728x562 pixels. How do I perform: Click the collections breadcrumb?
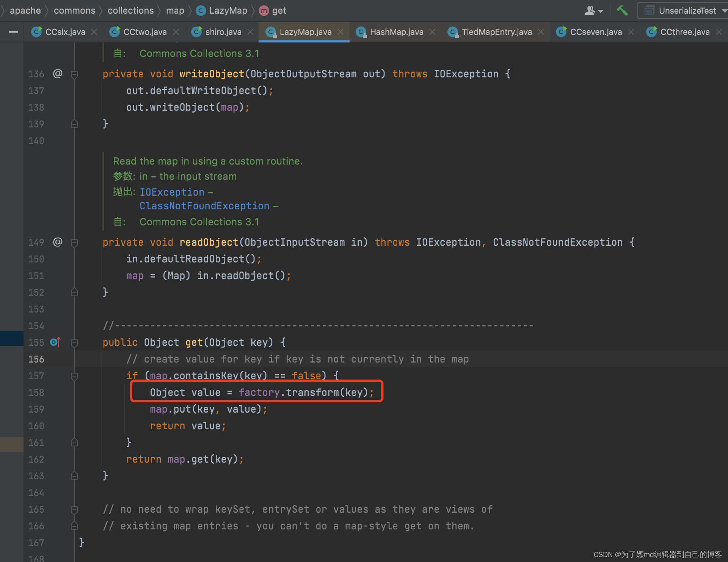coord(130,11)
